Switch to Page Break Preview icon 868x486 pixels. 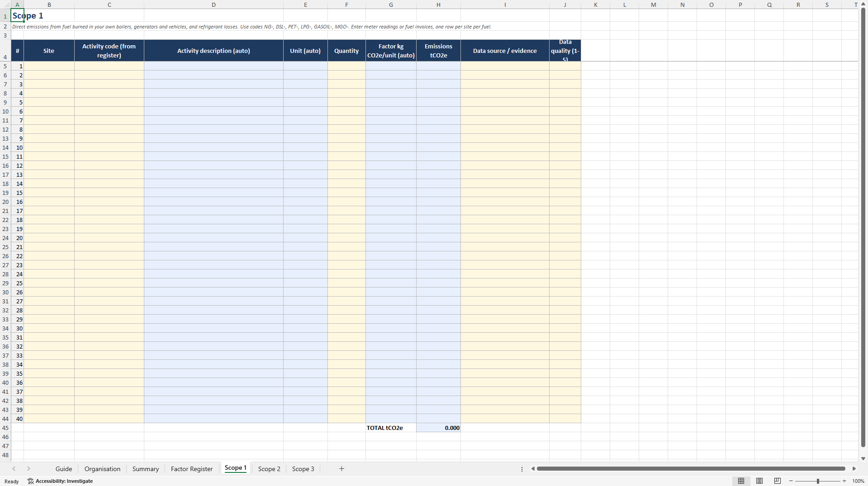[x=778, y=481]
